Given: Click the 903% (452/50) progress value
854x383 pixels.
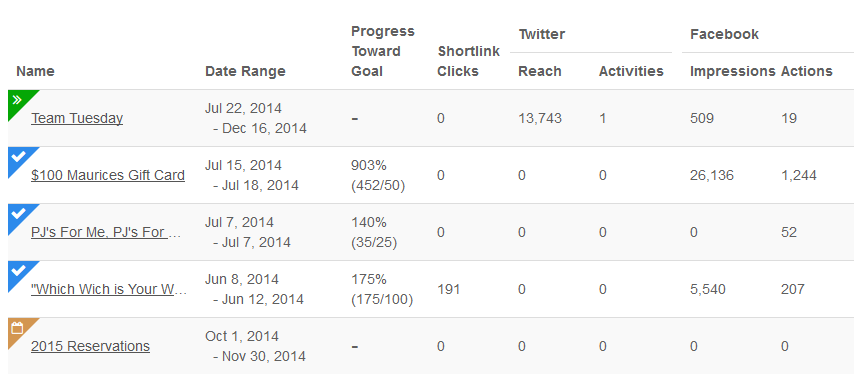Looking at the screenshot, I should click(x=379, y=175).
